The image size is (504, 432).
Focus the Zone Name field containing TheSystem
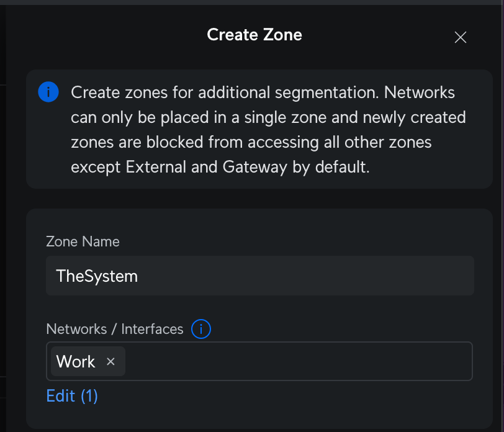point(259,276)
